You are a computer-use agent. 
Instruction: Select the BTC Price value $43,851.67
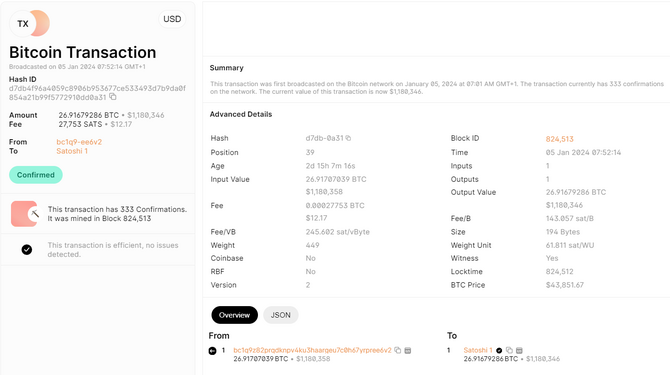point(564,285)
